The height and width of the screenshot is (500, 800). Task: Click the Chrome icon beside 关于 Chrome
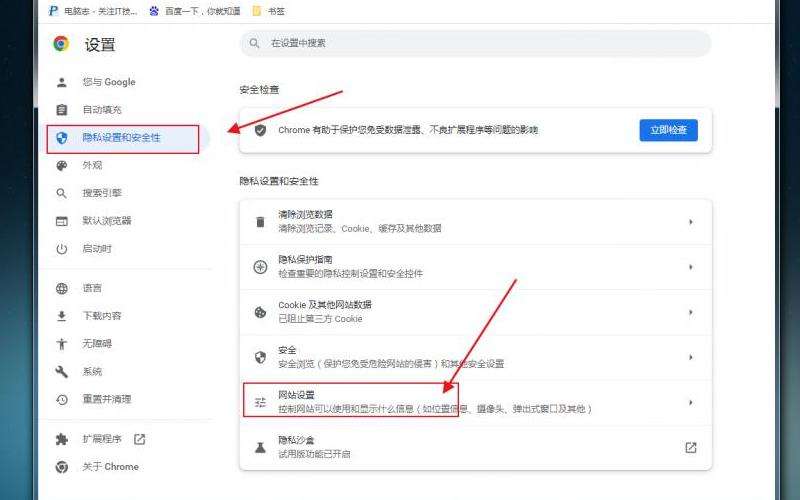[x=62, y=467]
